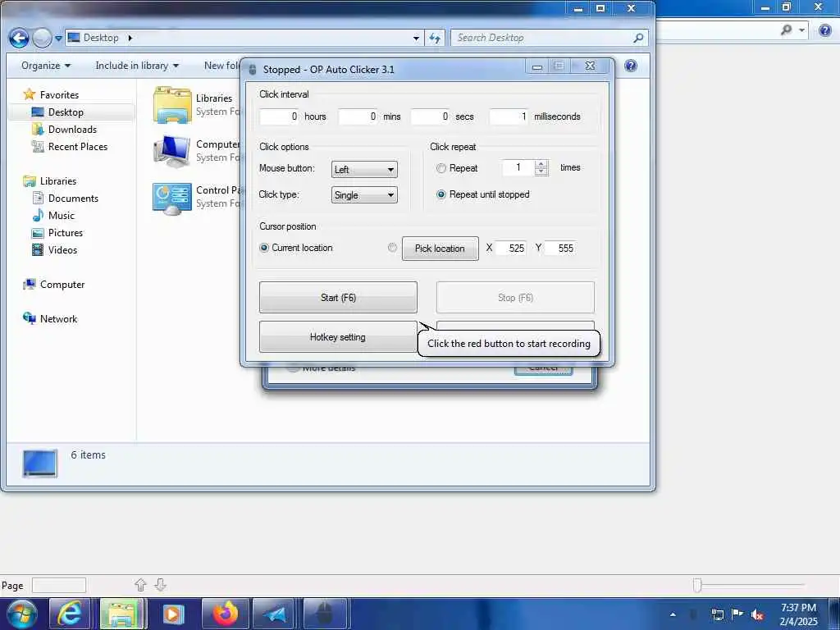Select the Pick location radio button
Screen dimensions: 840x630
pyautogui.click(x=393, y=248)
